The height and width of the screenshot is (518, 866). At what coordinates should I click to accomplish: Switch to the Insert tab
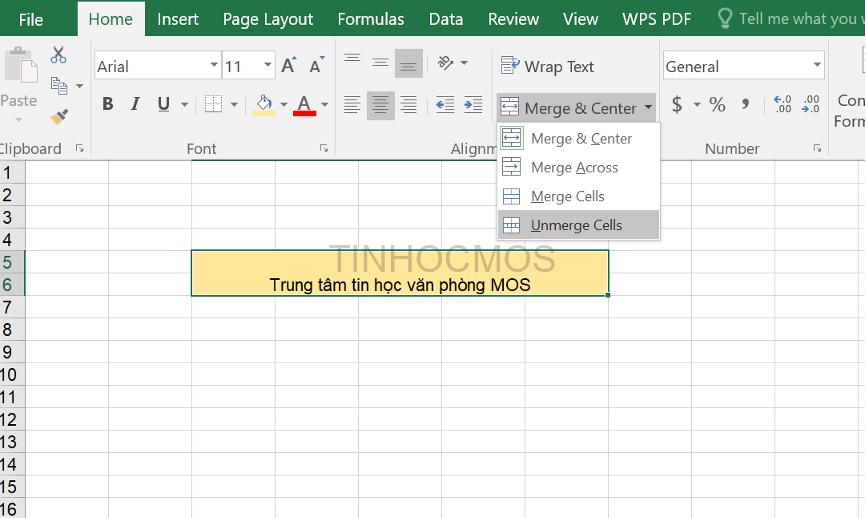point(178,19)
